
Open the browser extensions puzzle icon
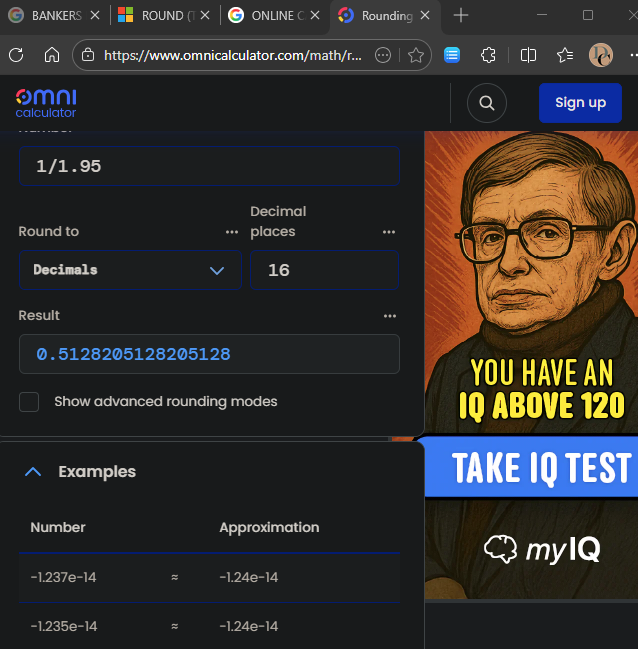coord(488,55)
